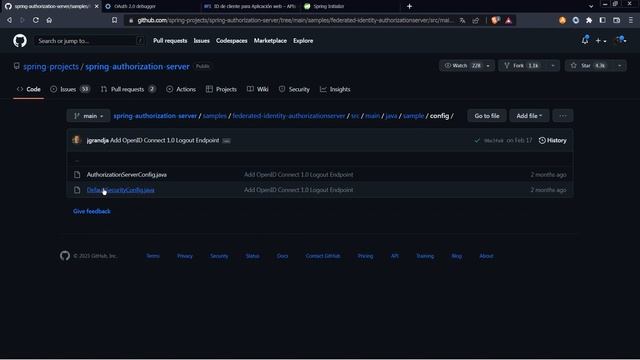640x360 pixels.
Task: Open the GitHub home logo
Action: [x=20, y=41]
